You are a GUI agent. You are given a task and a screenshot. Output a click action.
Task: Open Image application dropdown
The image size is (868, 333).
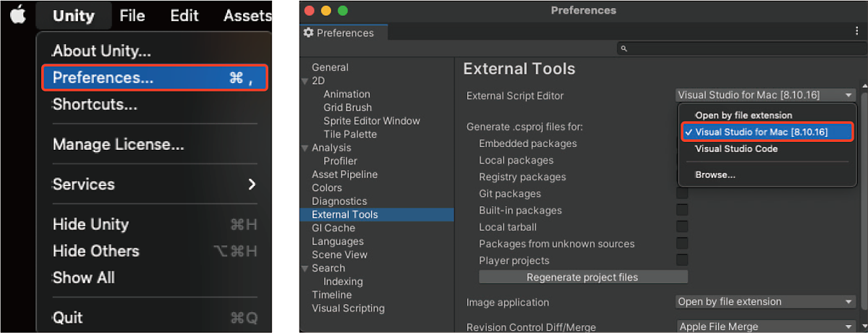coord(765,302)
